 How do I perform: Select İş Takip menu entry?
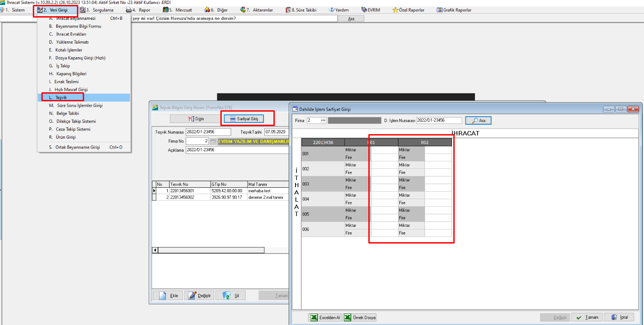[x=84, y=66]
